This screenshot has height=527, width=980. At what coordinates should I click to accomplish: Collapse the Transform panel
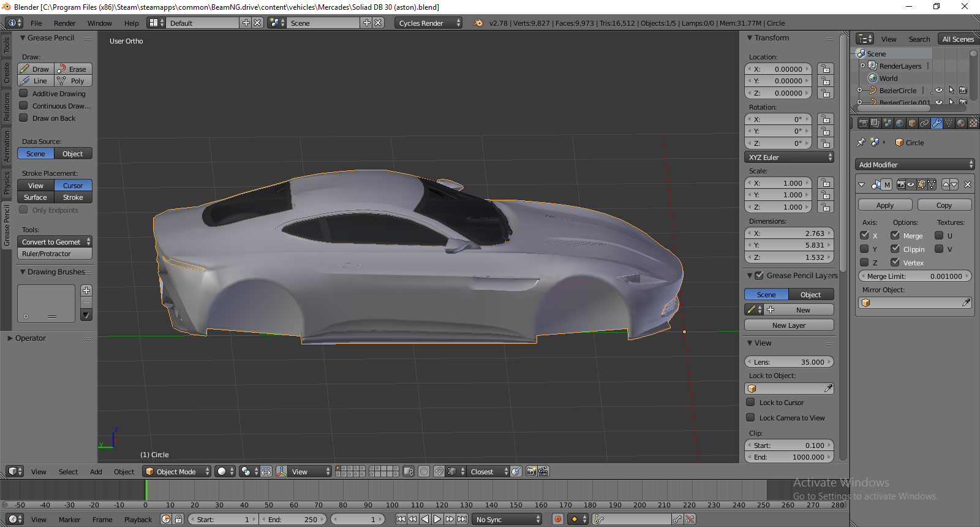click(x=750, y=38)
